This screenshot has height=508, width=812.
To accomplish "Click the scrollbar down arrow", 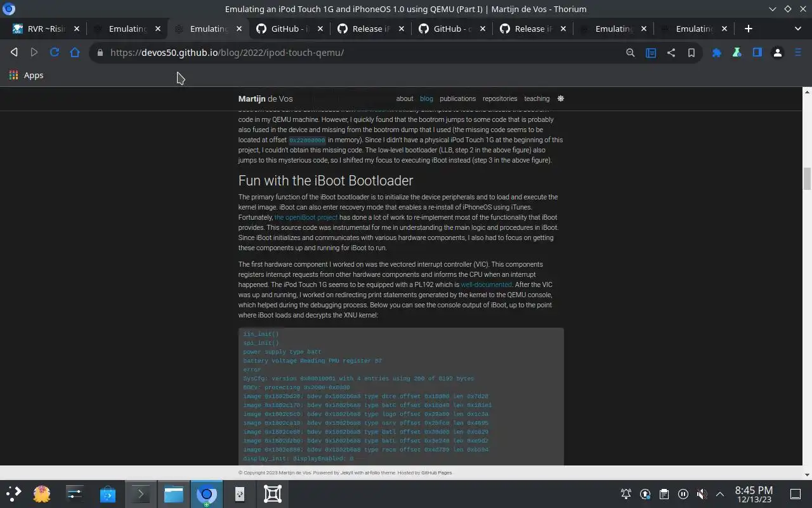I will tap(807, 474).
